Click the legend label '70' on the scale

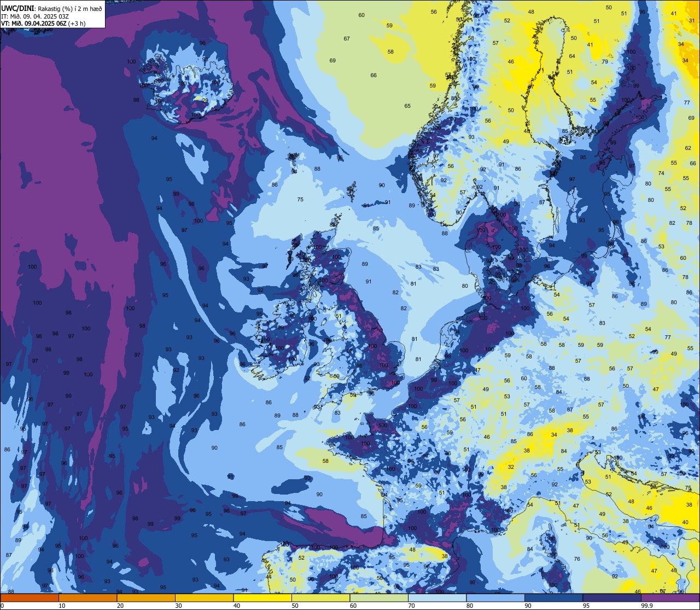coord(411,606)
